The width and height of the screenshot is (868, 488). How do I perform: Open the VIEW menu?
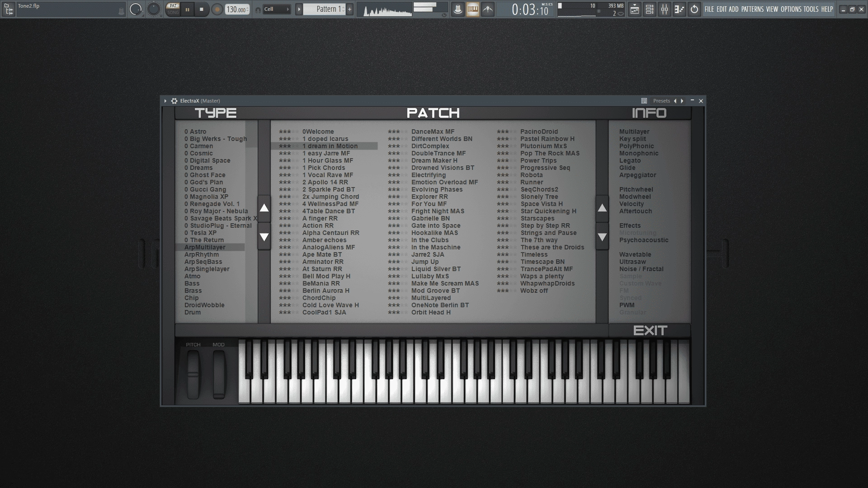(x=772, y=9)
